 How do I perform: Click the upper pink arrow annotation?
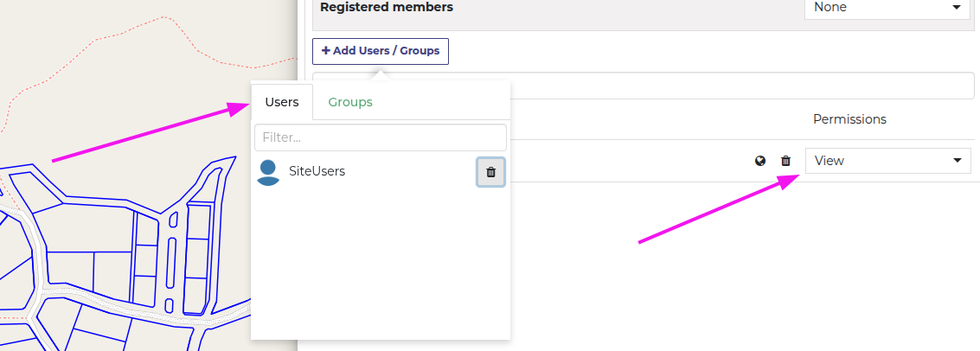(150, 134)
